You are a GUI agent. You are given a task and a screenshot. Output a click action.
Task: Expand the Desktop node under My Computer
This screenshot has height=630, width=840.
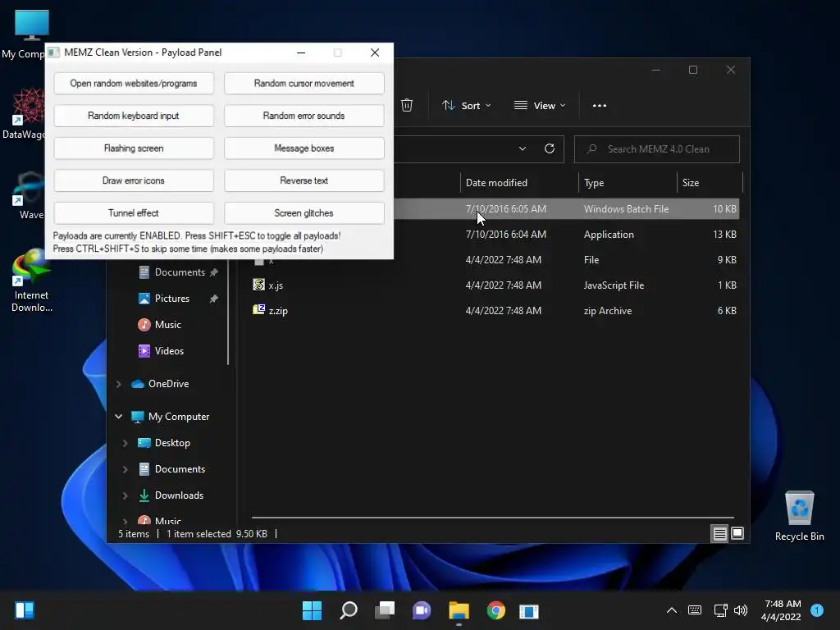tap(126, 443)
